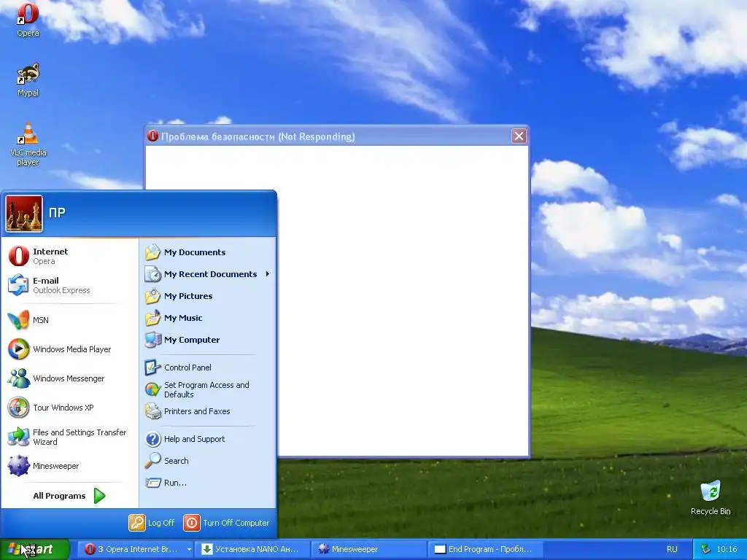Launch Files and Settings Transfer Wizard

(71, 437)
